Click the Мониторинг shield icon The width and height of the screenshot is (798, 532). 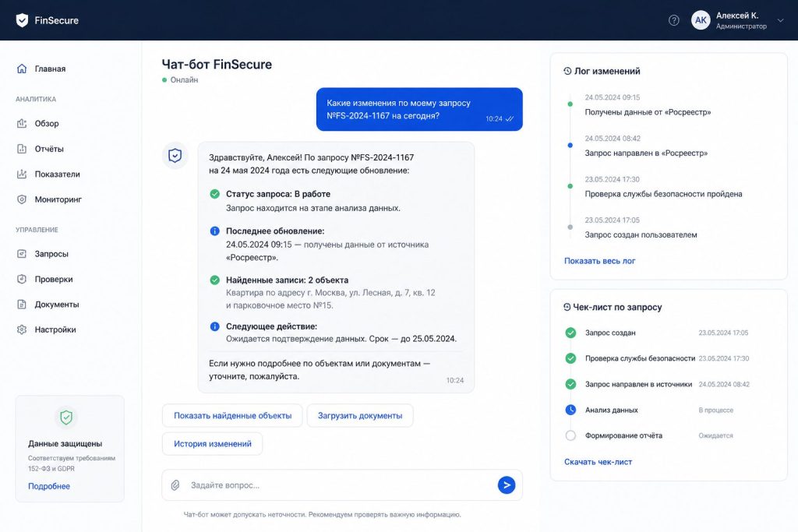click(21, 199)
